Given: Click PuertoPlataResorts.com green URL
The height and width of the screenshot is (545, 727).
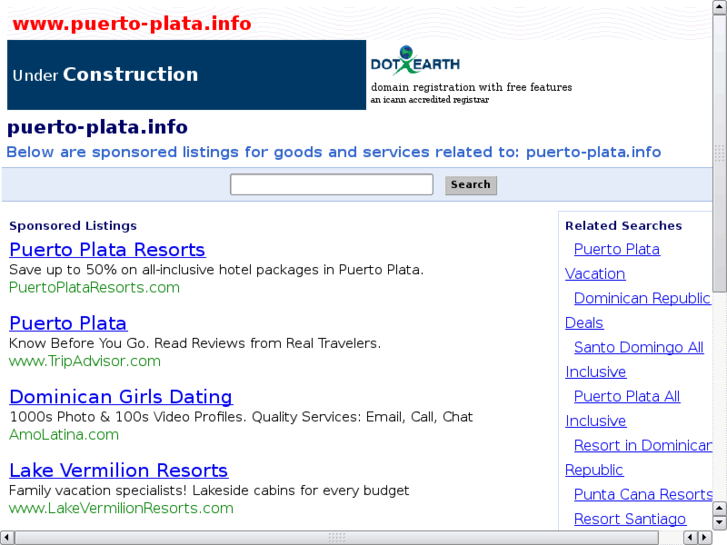Looking at the screenshot, I should 95,288.
